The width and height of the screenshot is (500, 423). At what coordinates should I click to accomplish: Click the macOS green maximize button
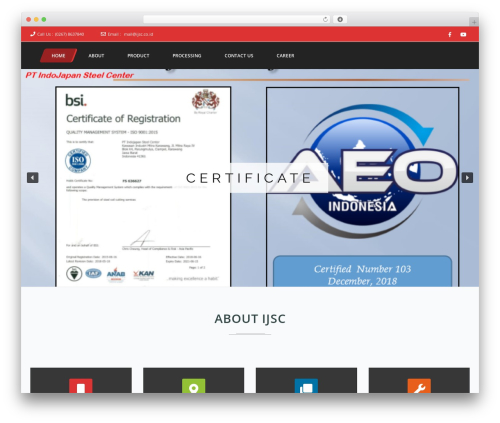[44, 19]
